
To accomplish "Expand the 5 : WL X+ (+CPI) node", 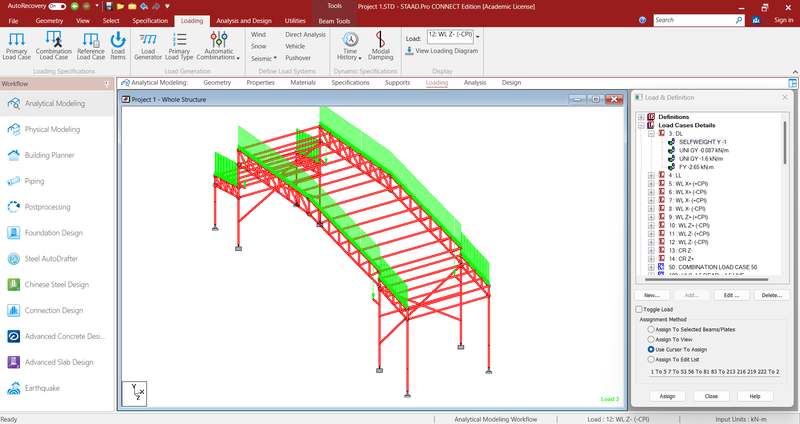I will tap(651, 184).
